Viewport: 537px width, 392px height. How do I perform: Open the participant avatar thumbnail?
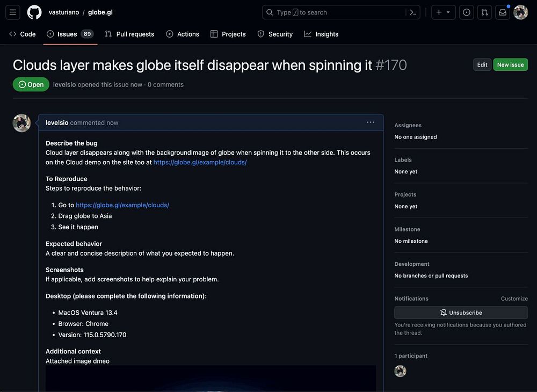[400, 371]
